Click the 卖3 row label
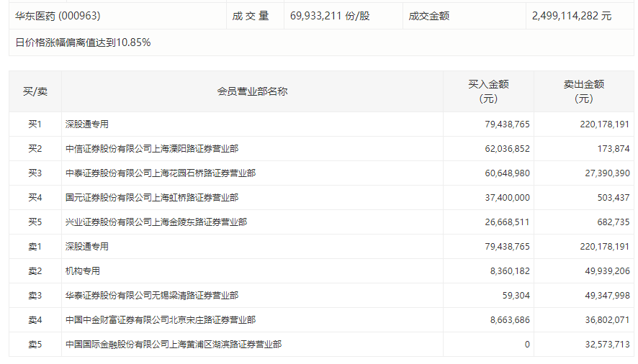The height and width of the screenshot is (364, 638). pyautogui.click(x=35, y=295)
